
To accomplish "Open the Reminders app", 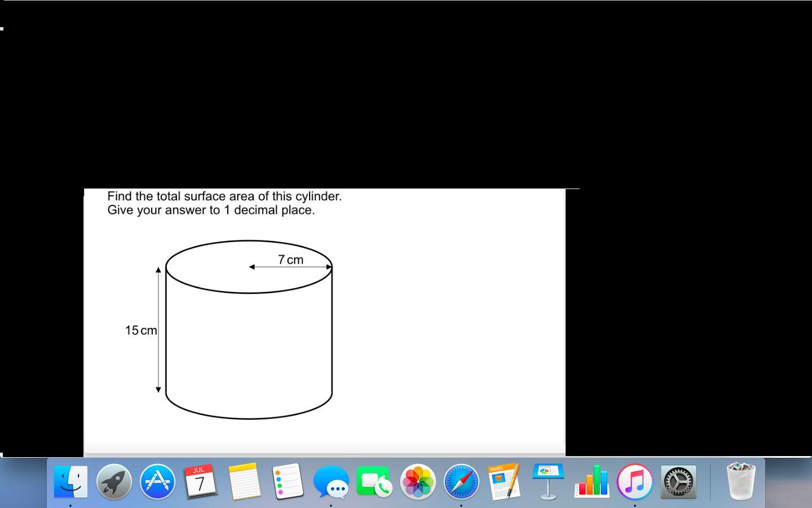I will (x=288, y=481).
